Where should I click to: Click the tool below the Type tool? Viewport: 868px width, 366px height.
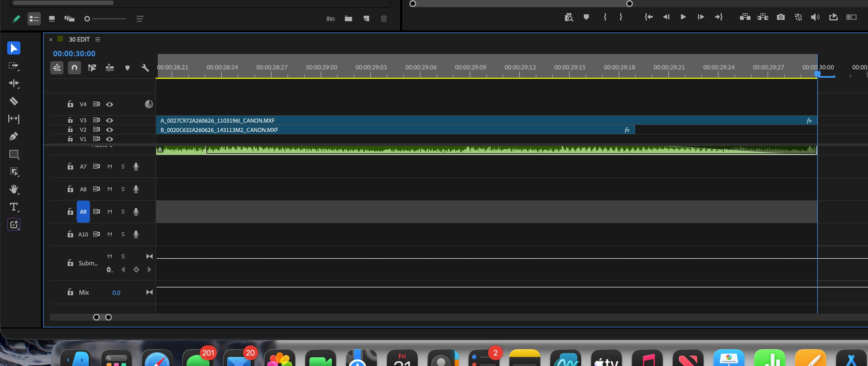click(x=14, y=225)
